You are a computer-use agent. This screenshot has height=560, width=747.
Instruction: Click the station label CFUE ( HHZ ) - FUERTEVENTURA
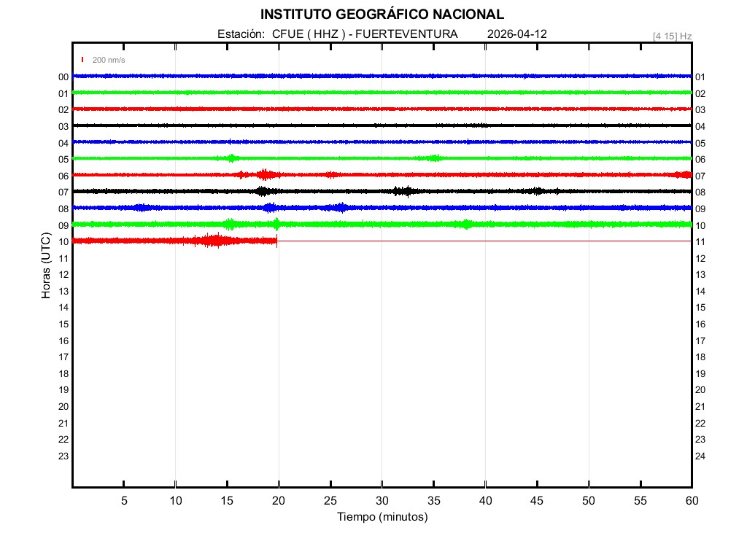click(x=365, y=34)
